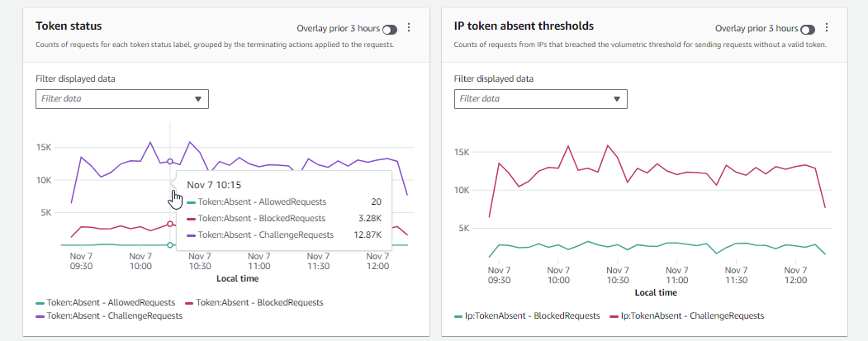868x341 pixels.
Task: Click teal swatch beside Ip:TokenAbsent - BlockedRequests legend
Action: 458,315
